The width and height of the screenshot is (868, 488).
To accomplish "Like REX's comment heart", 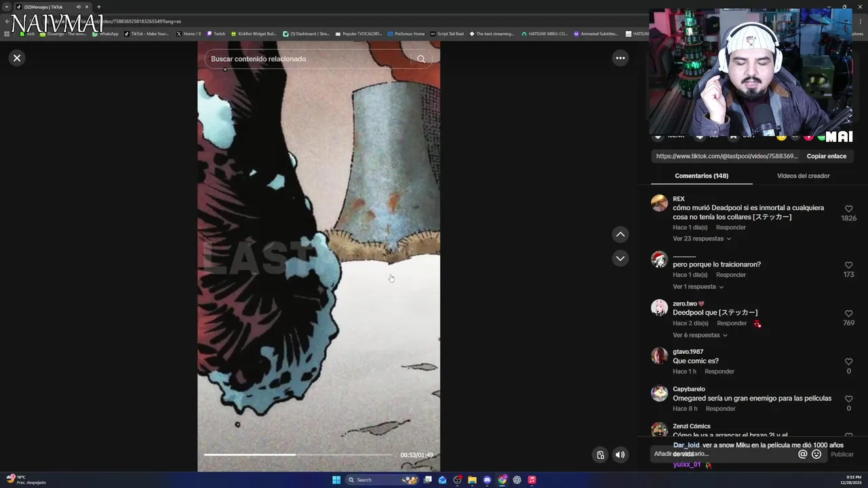I will [x=848, y=209].
